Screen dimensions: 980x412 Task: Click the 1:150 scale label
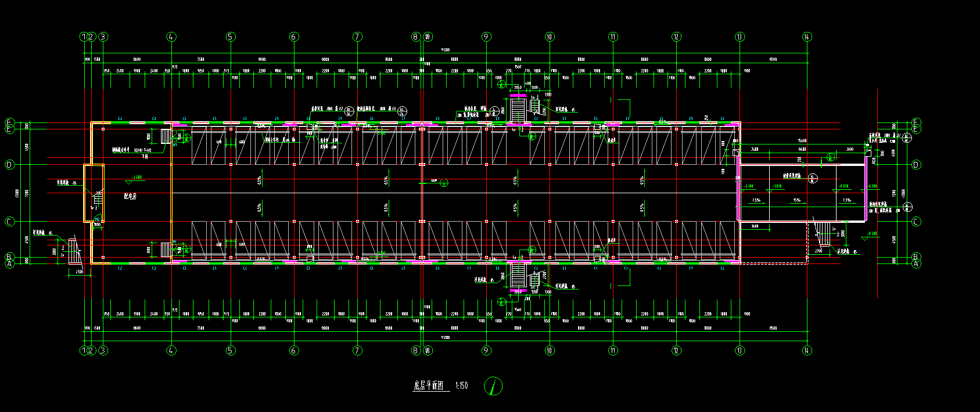pyautogui.click(x=462, y=385)
